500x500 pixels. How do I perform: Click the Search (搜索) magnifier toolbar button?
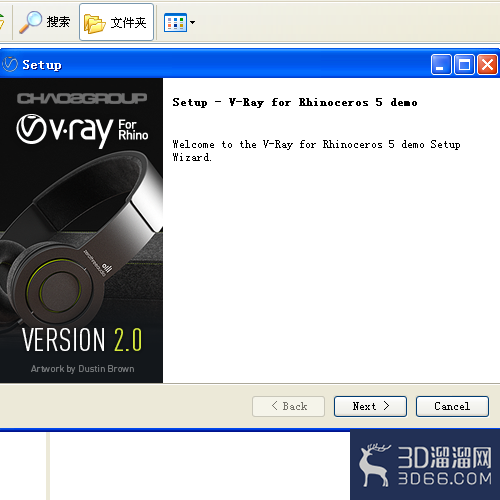(45, 22)
